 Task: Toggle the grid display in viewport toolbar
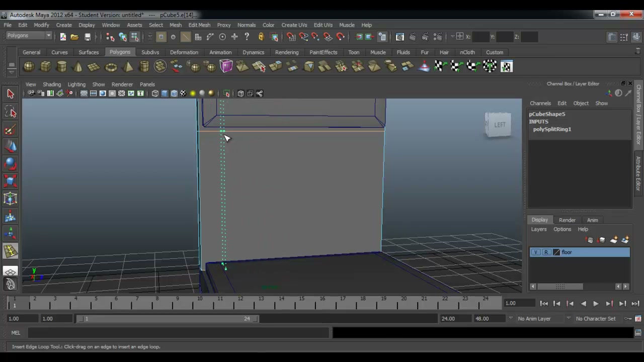(x=84, y=94)
